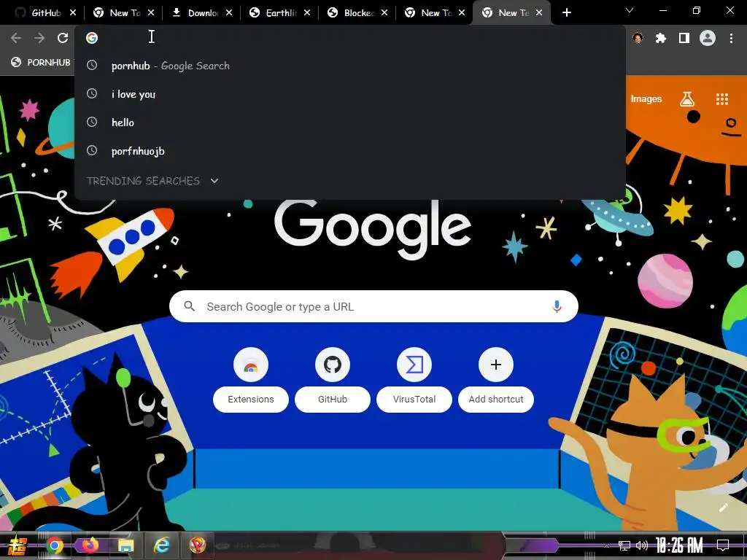Viewport: 747px width, 560px height.
Task: Select the 'hello' search suggestion
Action: [349, 122]
